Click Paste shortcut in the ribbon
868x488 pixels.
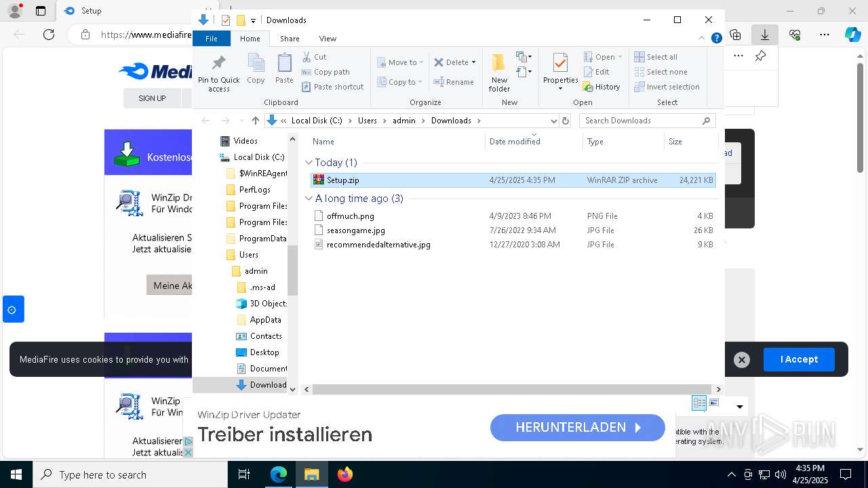point(332,87)
